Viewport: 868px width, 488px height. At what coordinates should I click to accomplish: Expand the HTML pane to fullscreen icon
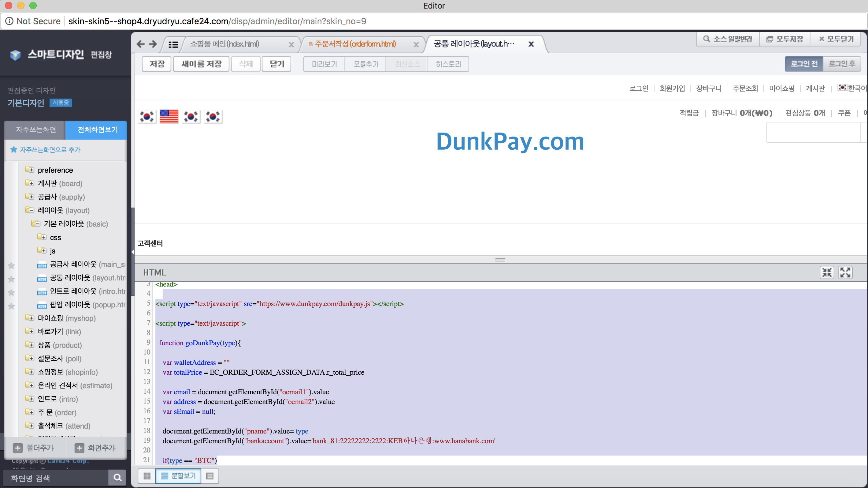845,272
